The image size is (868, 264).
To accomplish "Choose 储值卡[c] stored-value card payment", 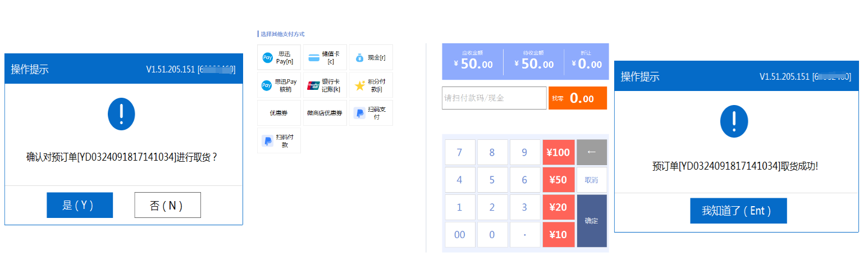I will click(x=325, y=57).
